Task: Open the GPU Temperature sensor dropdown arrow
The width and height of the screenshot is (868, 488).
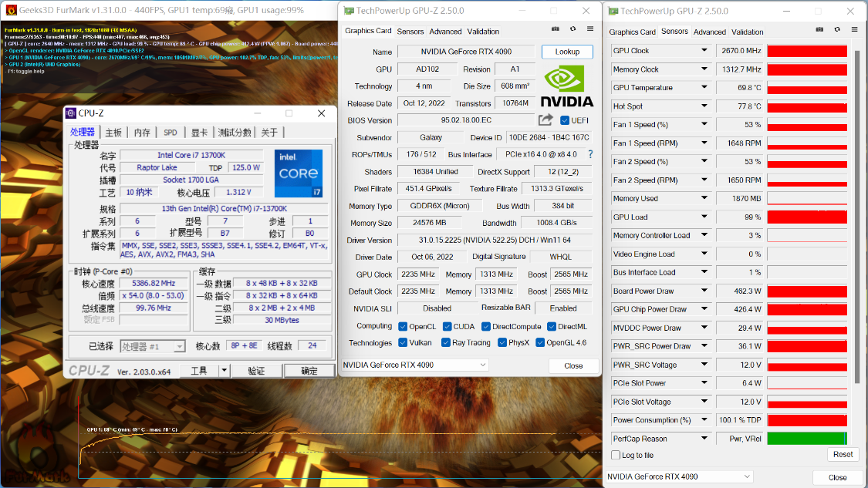Action: coord(704,88)
